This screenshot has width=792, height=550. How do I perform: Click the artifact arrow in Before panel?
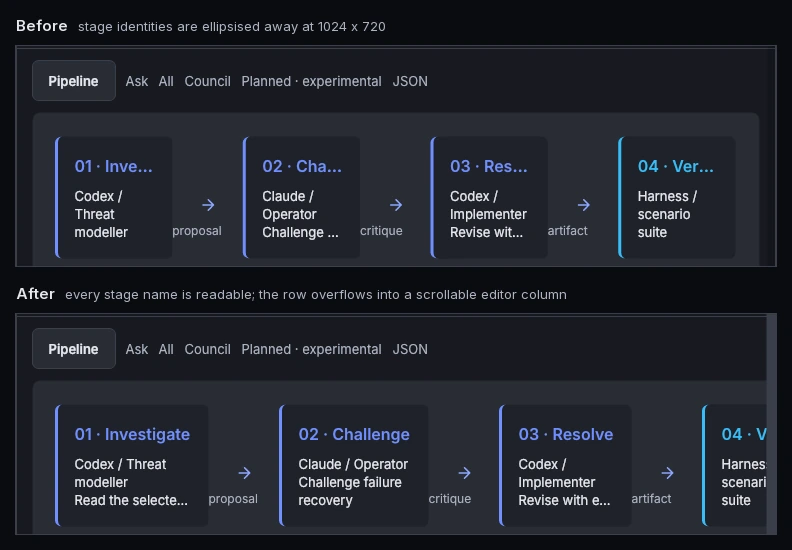point(584,205)
